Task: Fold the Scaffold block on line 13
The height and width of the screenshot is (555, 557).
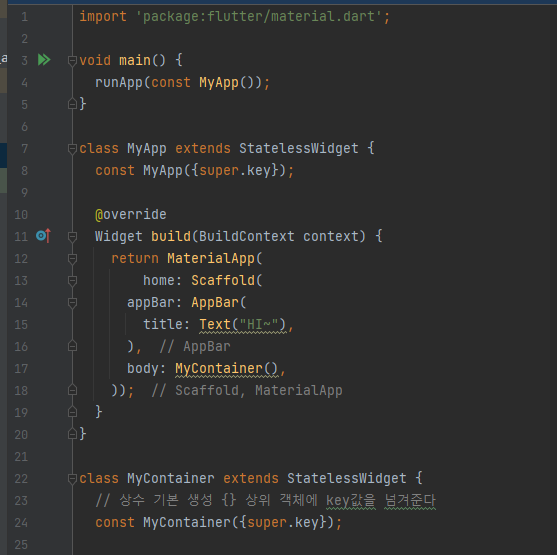Action: click(72, 281)
